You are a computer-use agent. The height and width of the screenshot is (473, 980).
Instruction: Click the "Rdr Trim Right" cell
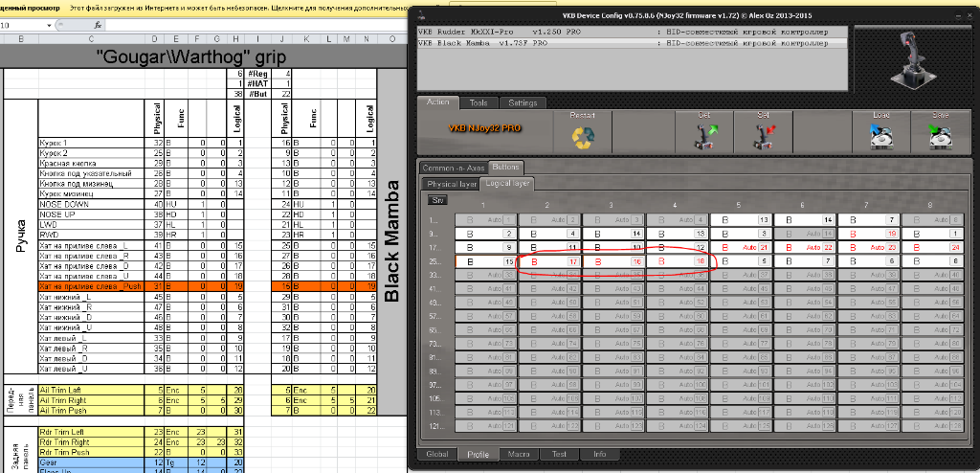91,441
